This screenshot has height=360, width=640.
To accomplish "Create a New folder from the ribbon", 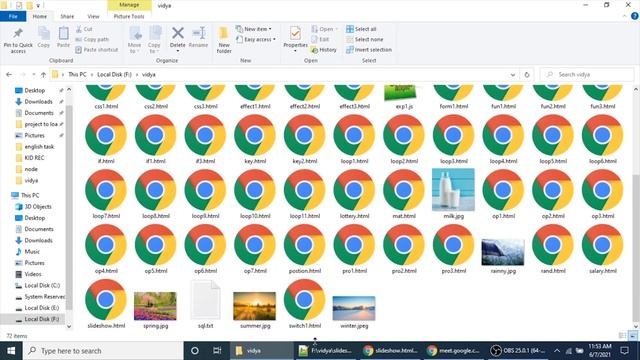I will (x=224, y=40).
